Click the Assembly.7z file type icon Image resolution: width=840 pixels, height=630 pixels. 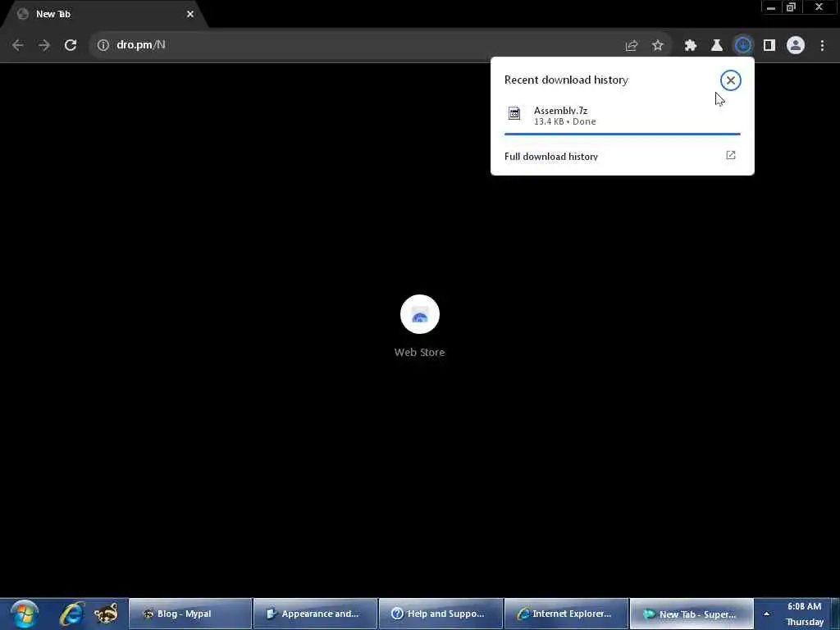(514, 113)
